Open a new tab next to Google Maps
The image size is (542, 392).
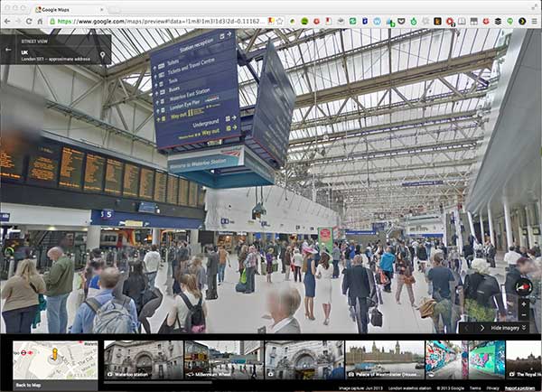pos(114,10)
